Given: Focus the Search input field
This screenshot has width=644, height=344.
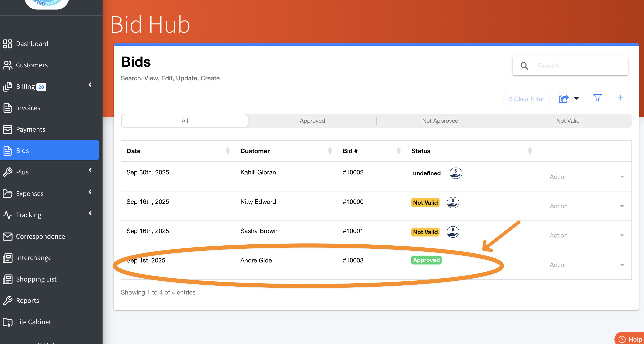Looking at the screenshot, I should click(x=580, y=66).
